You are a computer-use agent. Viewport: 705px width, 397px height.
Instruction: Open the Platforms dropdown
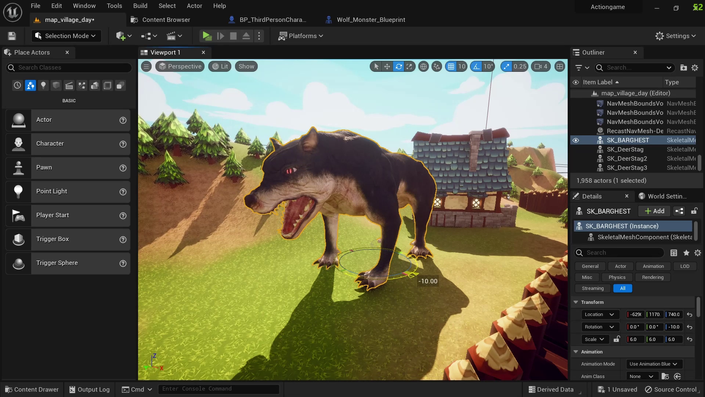point(300,36)
